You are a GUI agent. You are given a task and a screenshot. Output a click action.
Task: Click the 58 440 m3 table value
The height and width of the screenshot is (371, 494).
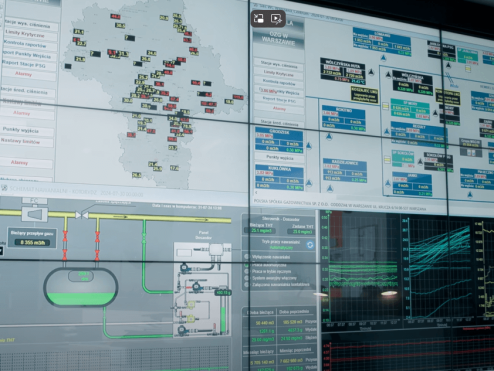pyautogui.click(x=265, y=323)
